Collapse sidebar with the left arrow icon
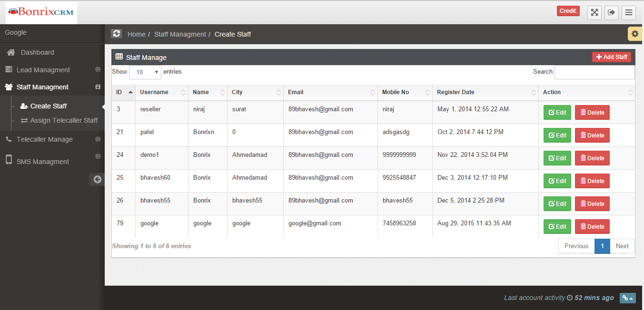The height and width of the screenshot is (310, 644). (x=97, y=179)
